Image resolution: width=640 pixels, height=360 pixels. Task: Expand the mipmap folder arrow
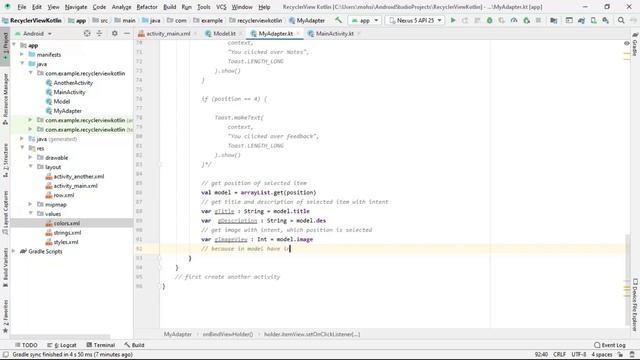pos(30,204)
